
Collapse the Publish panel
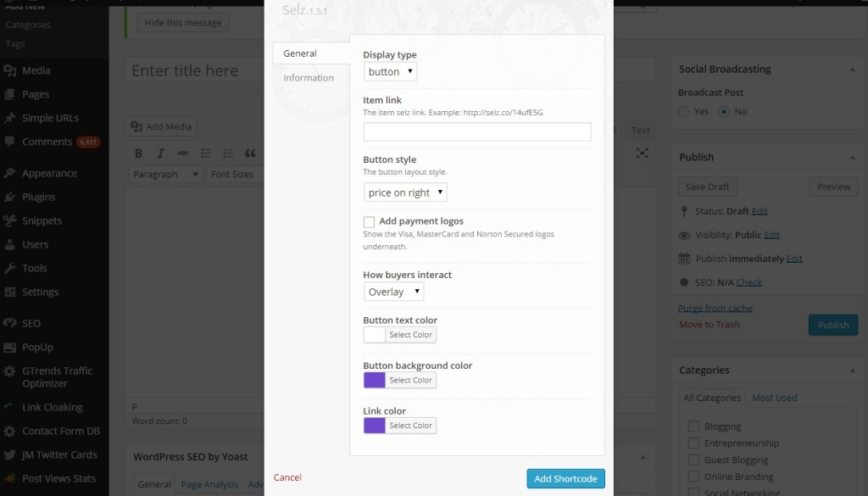(852, 157)
